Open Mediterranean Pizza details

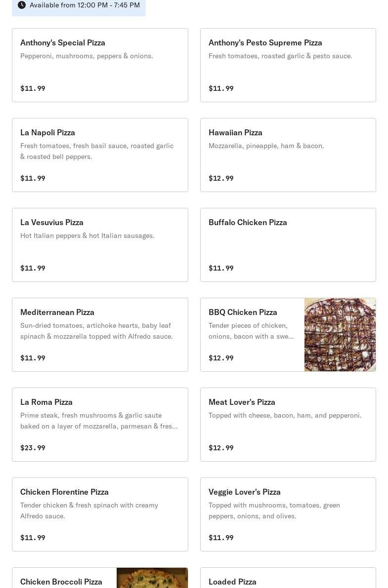point(100,335)
